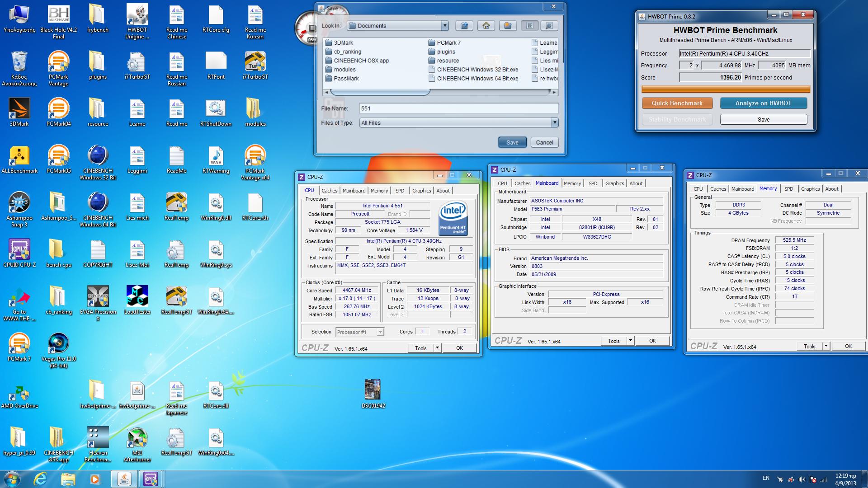Click the volume speaker tray icon
Image resolution: width=868 pixels, height=488 pixels.
802,479
